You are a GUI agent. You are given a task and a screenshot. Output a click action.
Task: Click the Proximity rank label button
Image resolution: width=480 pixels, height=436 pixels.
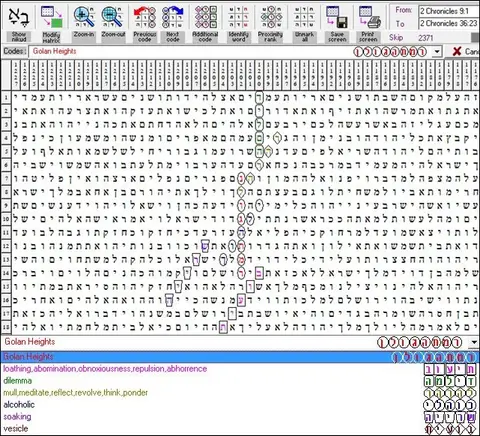(x=270, y=37)
